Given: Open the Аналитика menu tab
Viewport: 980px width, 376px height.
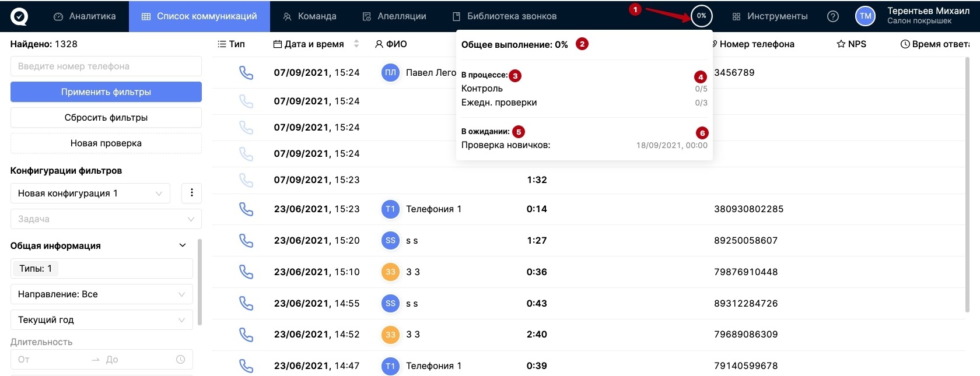Looking at the screenshot, I should click(x=85, y=16).
